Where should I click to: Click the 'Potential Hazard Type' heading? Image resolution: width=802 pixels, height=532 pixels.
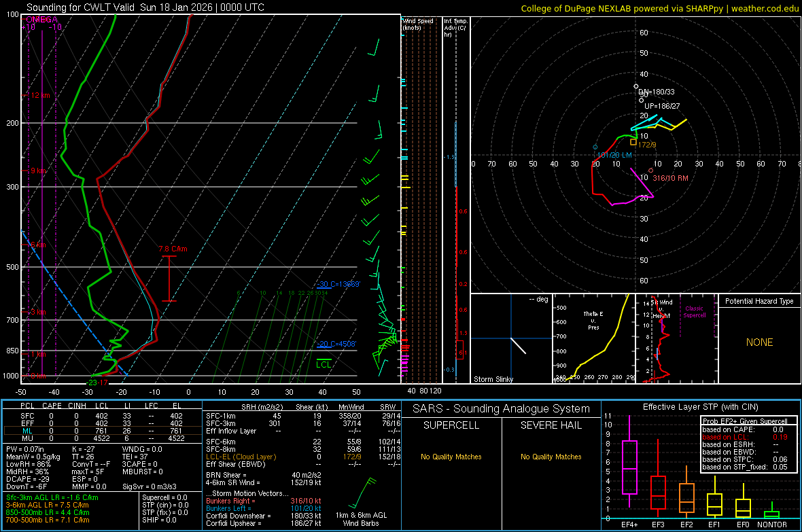pos(759,301)
